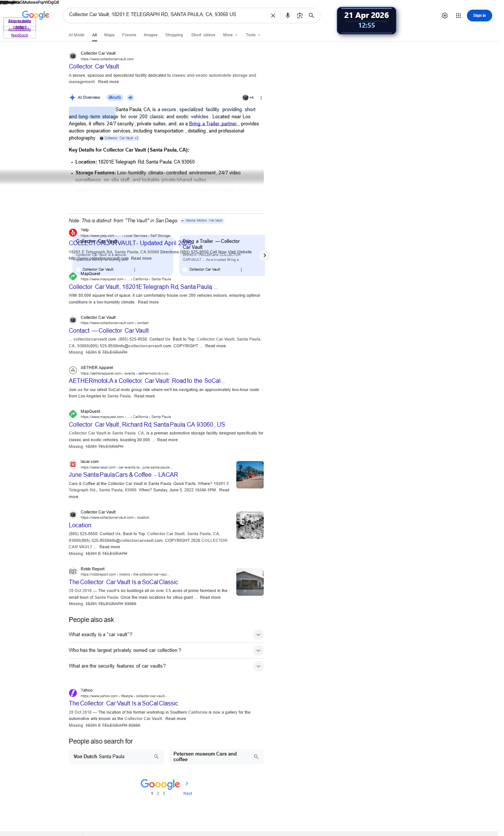Open Google settings gear icon
This screenshot has height=836, width=504.
[x=445, y=16]
